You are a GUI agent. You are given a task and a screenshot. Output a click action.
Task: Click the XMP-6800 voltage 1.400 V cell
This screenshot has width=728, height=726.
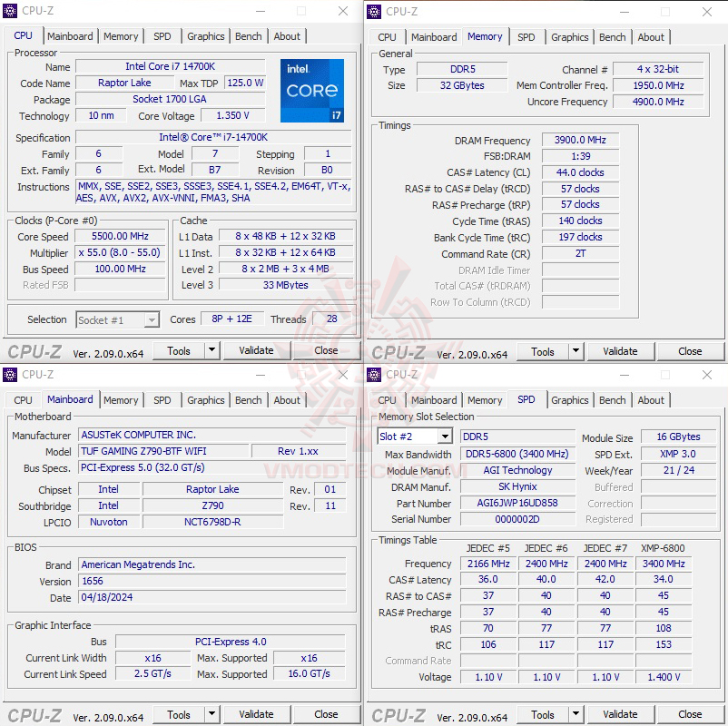tap(664, 677)
